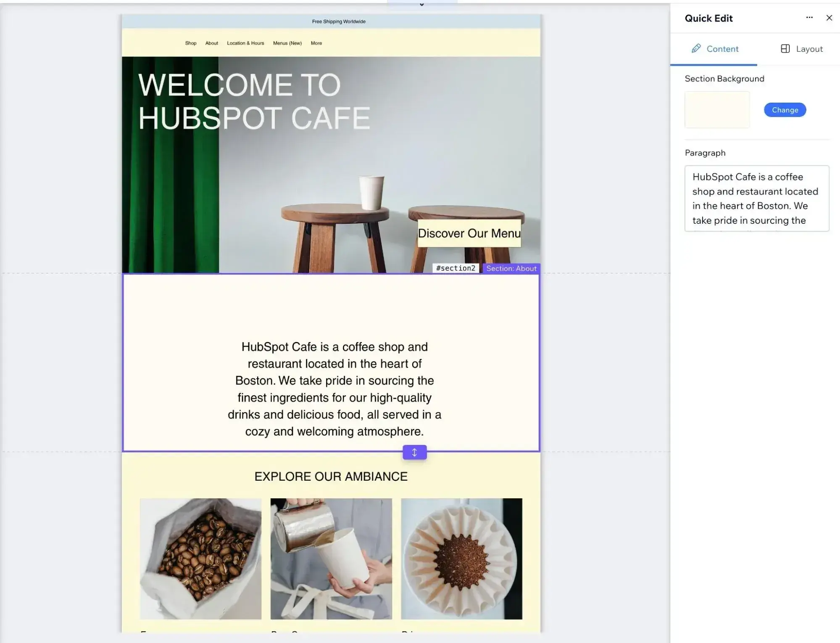
Task: Click the Change button for Section Background
Action: point(784,110)
